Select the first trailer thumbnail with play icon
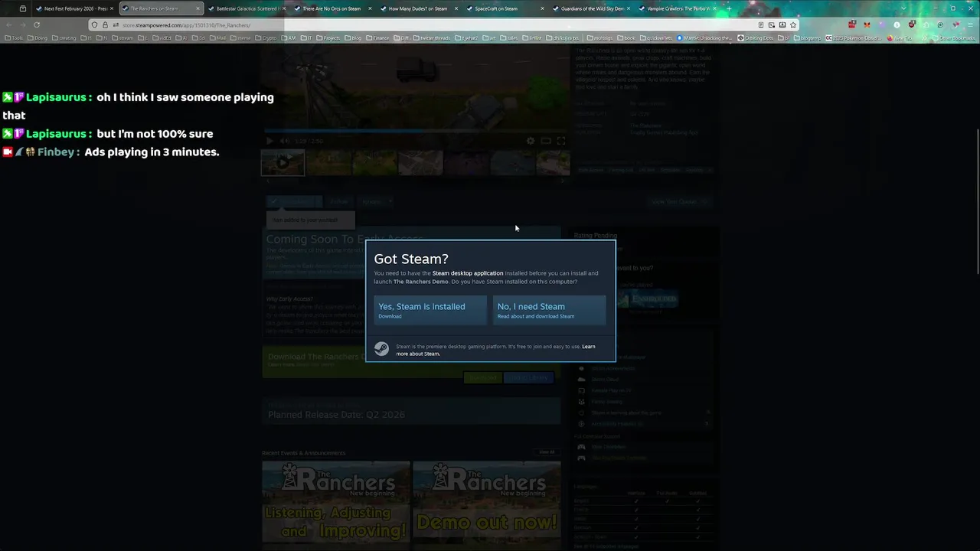Image resolution: width=980 pixels, height=551 pixels. tap(283, 162)
